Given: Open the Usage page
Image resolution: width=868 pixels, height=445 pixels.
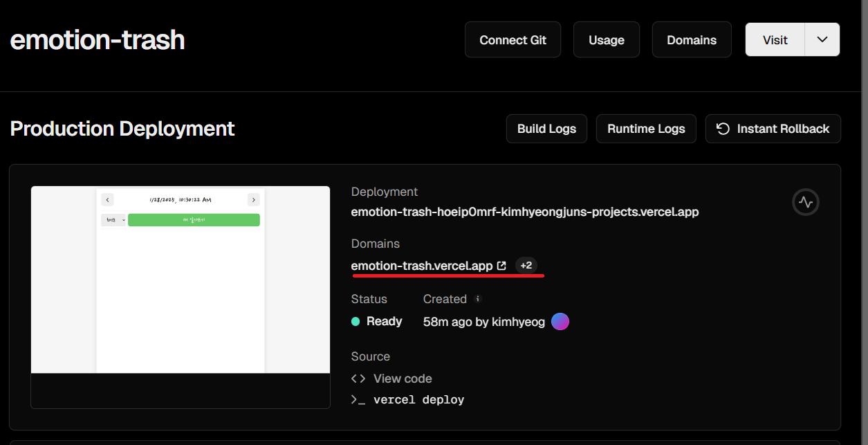Looking at the screenshot, I should pos(607,39).
